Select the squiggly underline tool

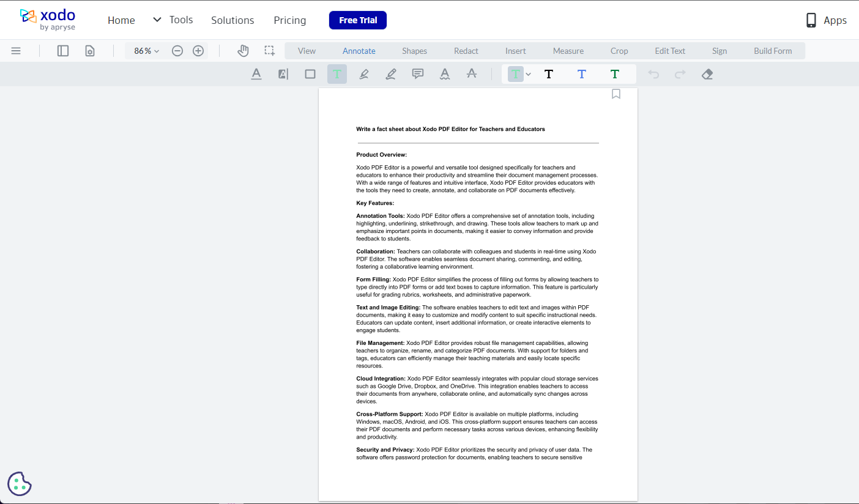[445, 74]
